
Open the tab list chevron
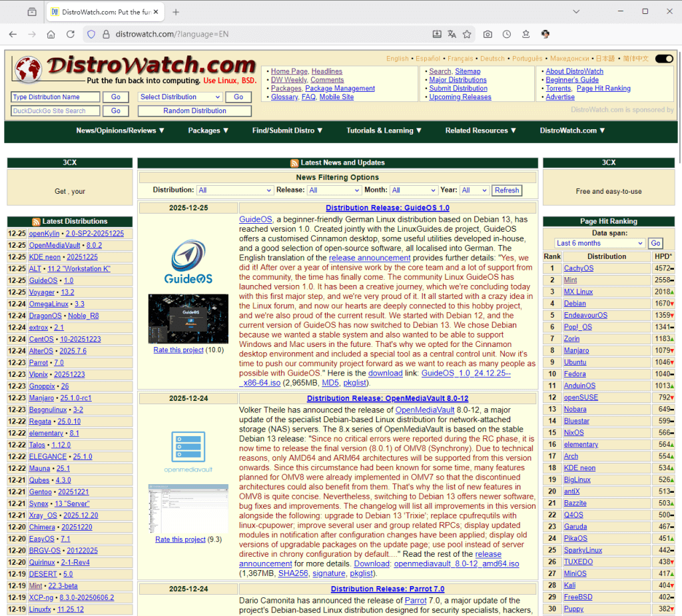pyautogui.click(x=576, y=12)
